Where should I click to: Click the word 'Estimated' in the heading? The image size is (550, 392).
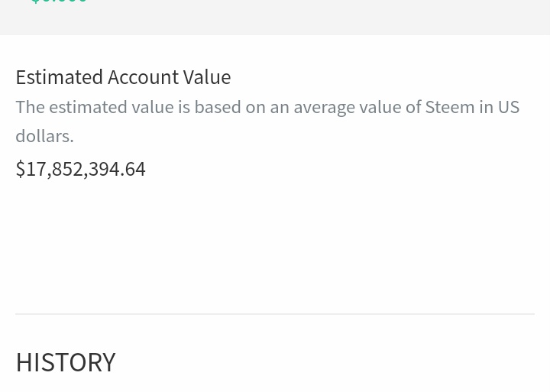pyautogui.click(x=59, y=76)
